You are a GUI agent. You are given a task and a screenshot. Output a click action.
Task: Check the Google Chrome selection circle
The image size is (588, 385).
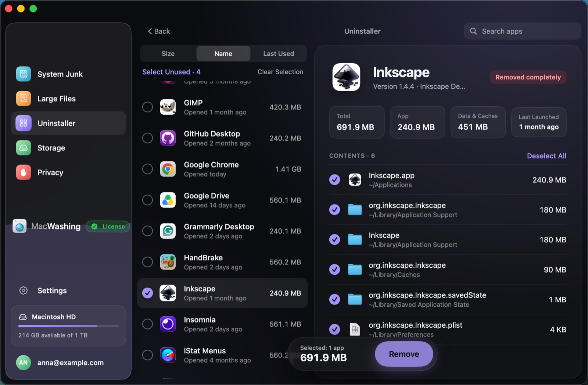tap(147, 169)
